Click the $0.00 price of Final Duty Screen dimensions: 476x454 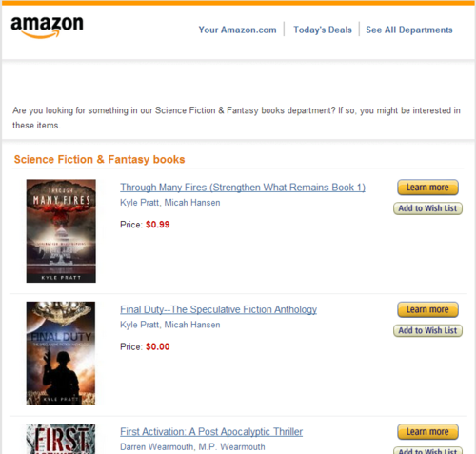(158, 346)
